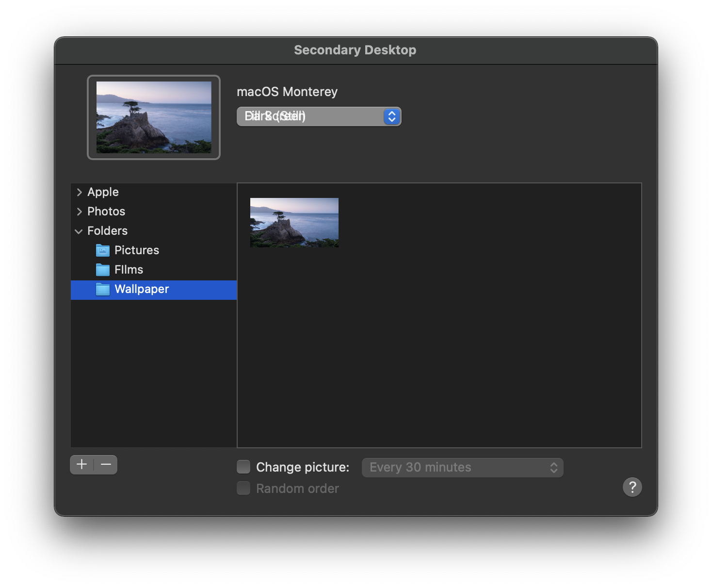Toggle the Random order checkbox
Viewport: 712px width, 588px height.
pyautogui.click(x=243, y=488)
